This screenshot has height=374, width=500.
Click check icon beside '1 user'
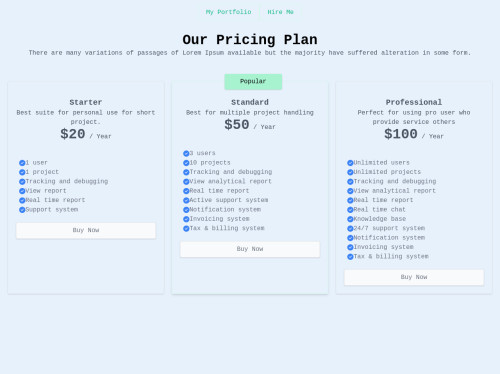click(x=22, y=163)
